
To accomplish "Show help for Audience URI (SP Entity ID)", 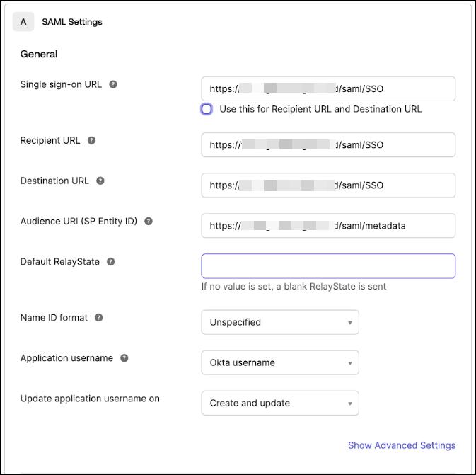I will (149, 221).
